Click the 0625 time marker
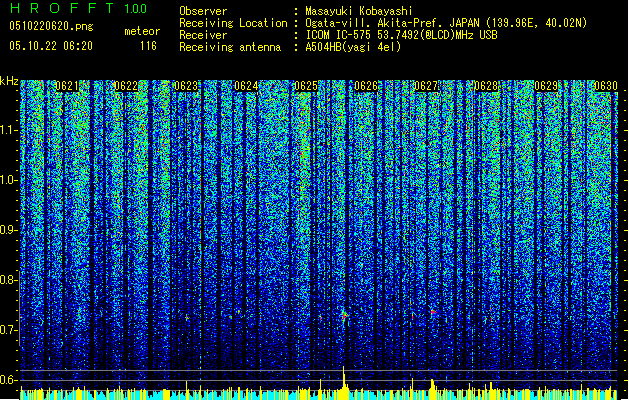The height and width of the screenshot is (400, 629). (x=306, y=86)
